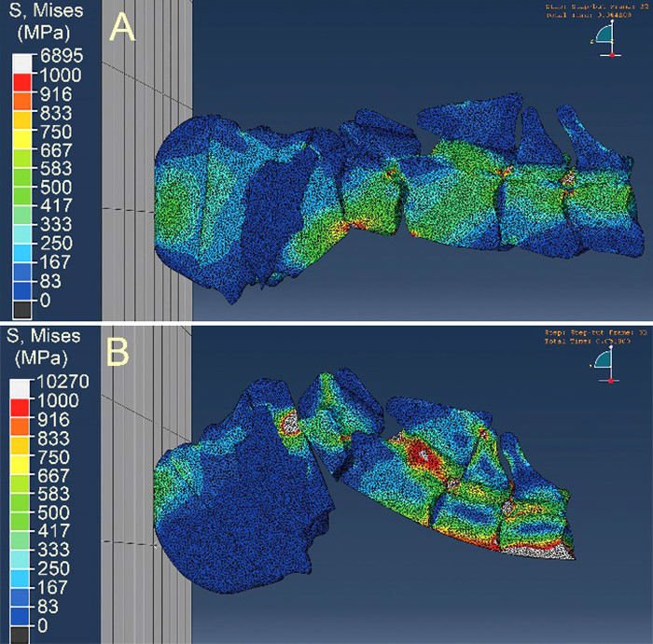The height and width of the screenshot is (644, 653).
Task: Click the maximum value 10270 in panel B legend
Action: point(63,382)
